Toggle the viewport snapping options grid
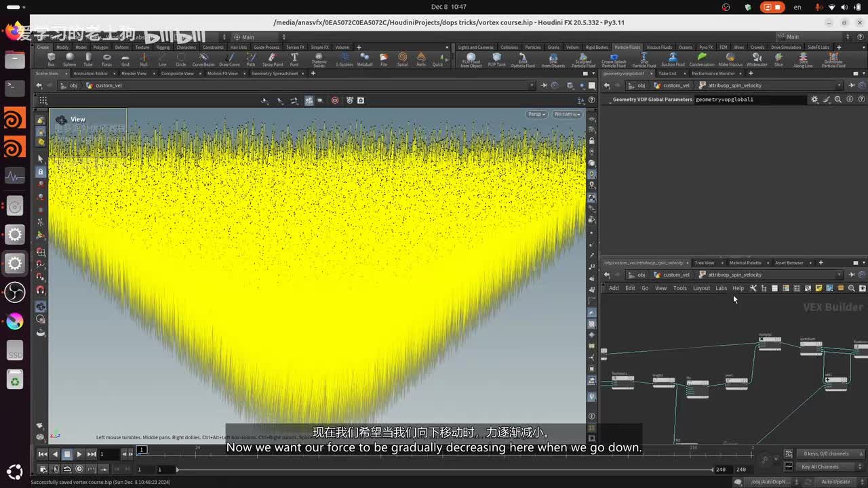868x488 pixels. click(x=43, y=100)
